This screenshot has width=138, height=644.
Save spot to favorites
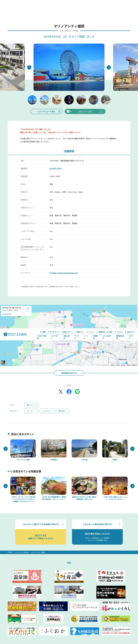85,112
